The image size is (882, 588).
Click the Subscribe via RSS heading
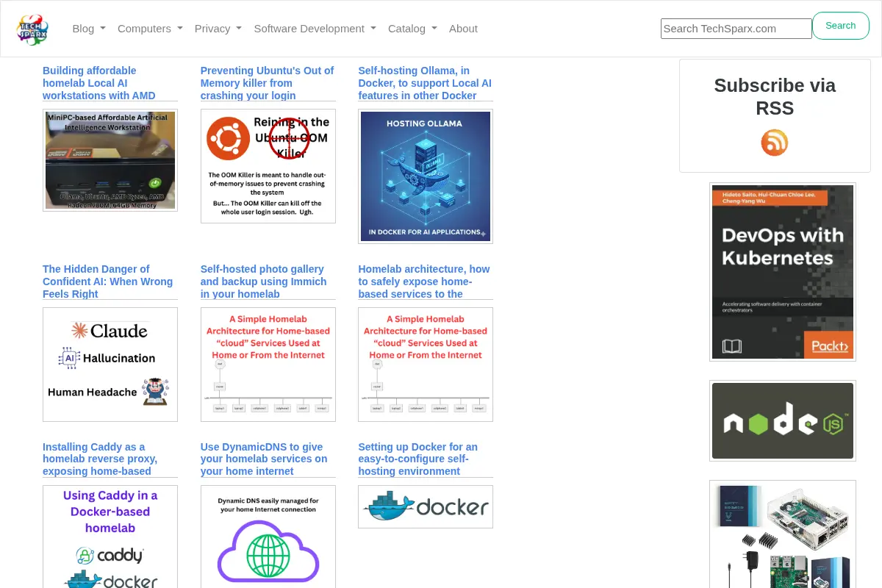click(775, 97)
